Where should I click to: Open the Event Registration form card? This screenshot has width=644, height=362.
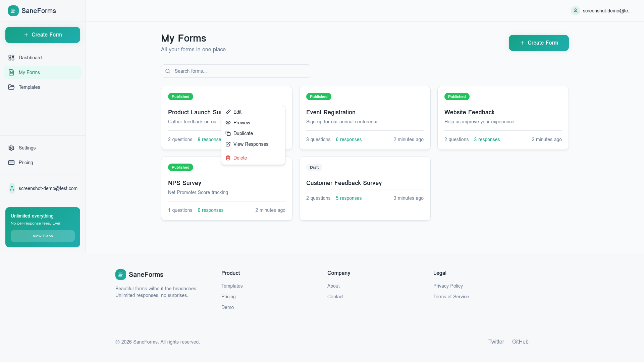pos(365,118)
